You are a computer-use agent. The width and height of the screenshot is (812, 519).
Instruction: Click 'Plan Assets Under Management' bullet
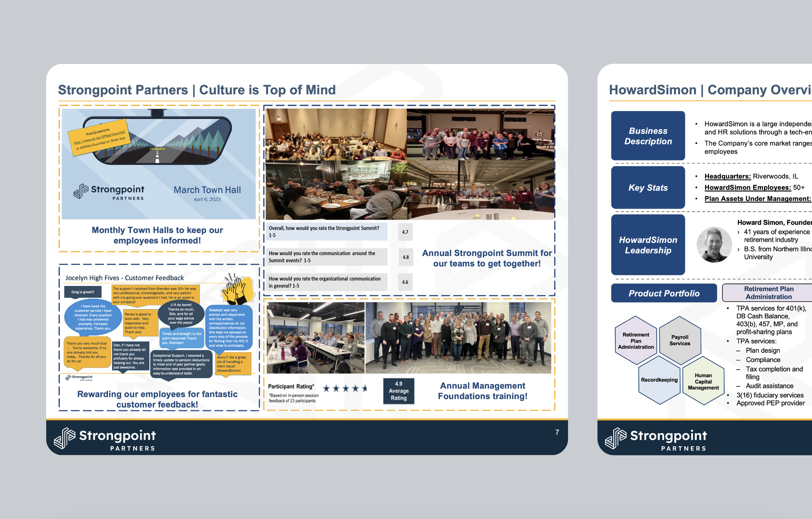point(758,199)
